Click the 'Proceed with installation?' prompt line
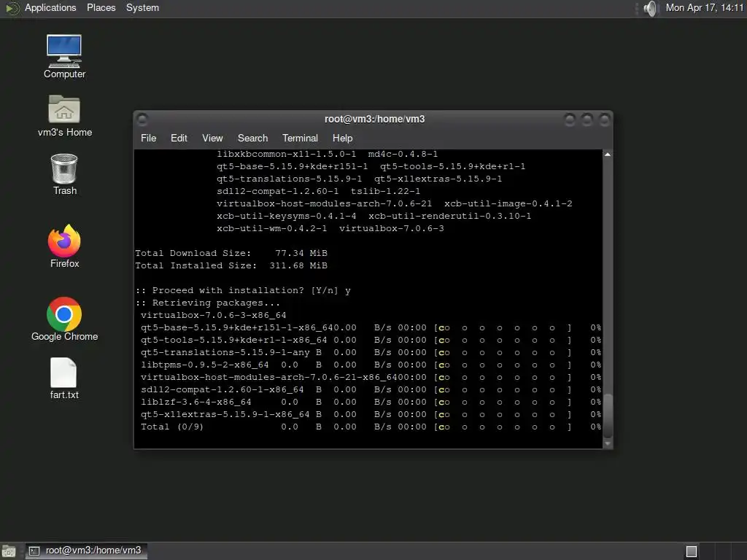Screen dimensions: 747x560 pyautogui.click(x=243, y=290)
